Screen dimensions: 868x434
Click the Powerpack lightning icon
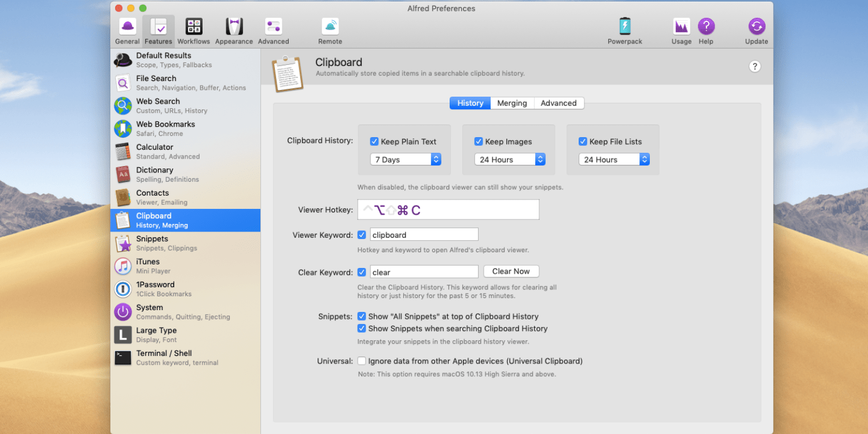tap(625, 25)
